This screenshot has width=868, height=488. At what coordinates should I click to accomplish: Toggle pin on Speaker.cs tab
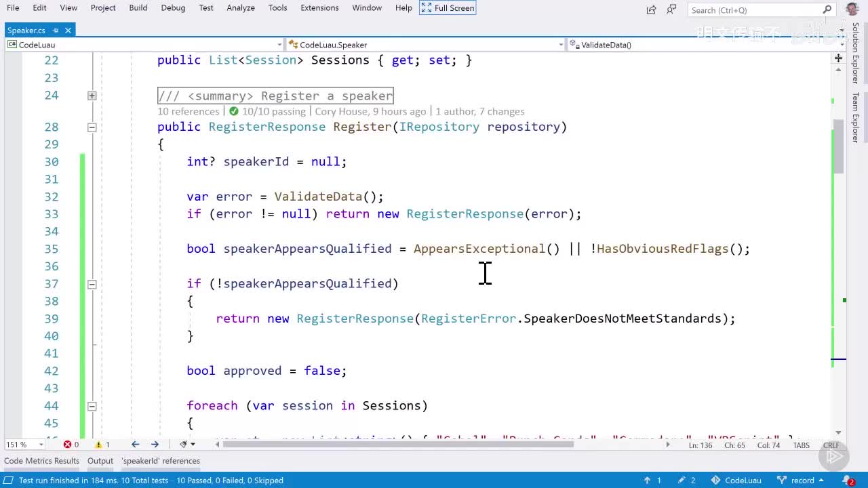coord(56,30)
